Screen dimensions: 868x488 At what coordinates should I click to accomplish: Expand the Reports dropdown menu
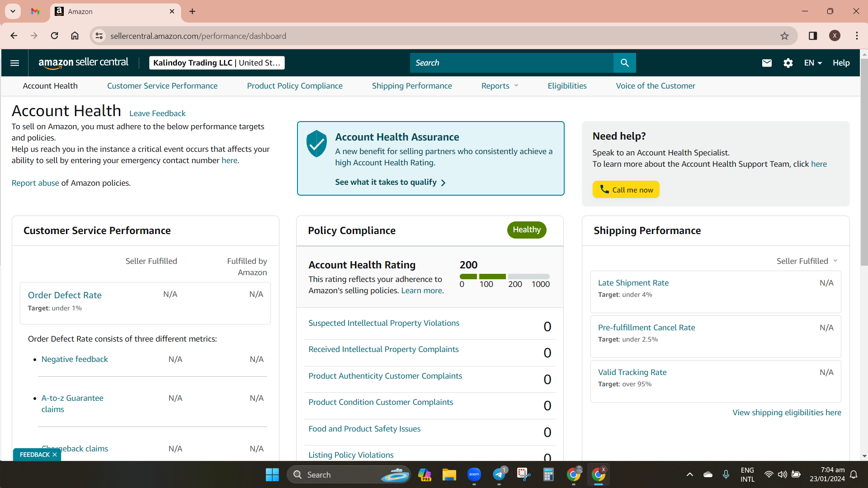[500, 86]
